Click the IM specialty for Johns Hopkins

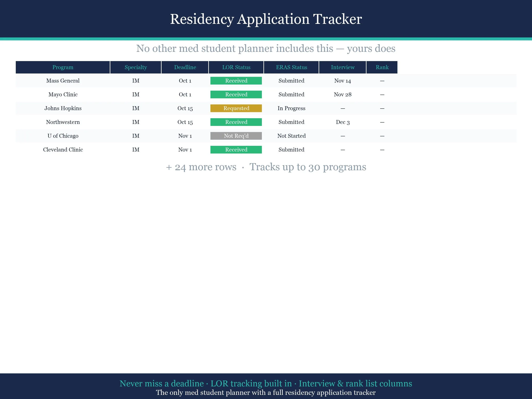[x=136, y=108]
